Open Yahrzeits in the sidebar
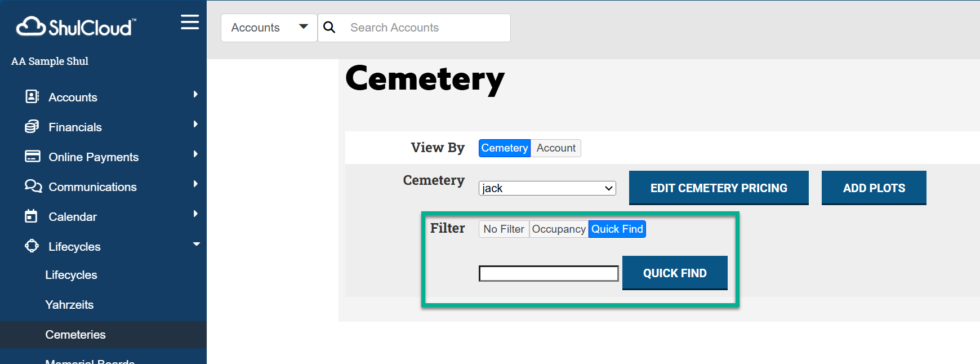 (69, 305)
